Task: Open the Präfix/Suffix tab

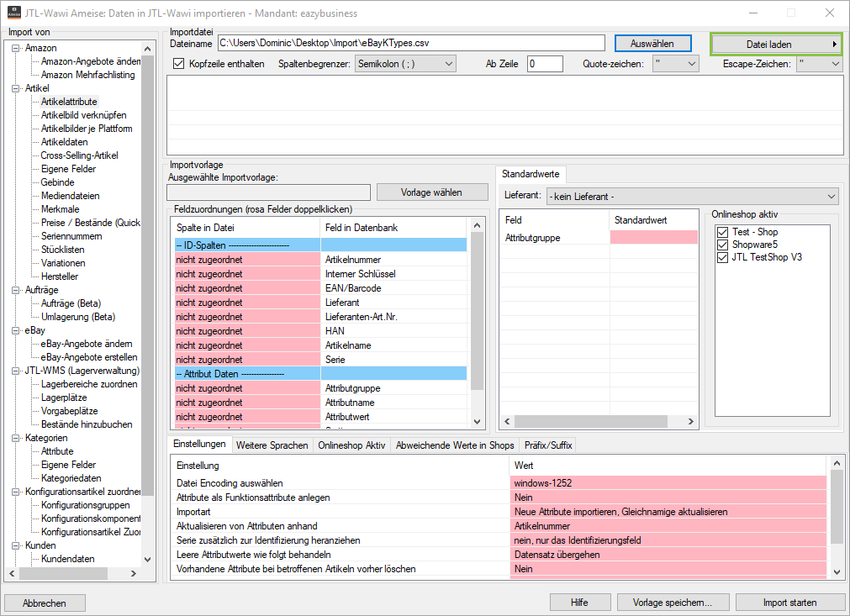Action: point(548,445)
